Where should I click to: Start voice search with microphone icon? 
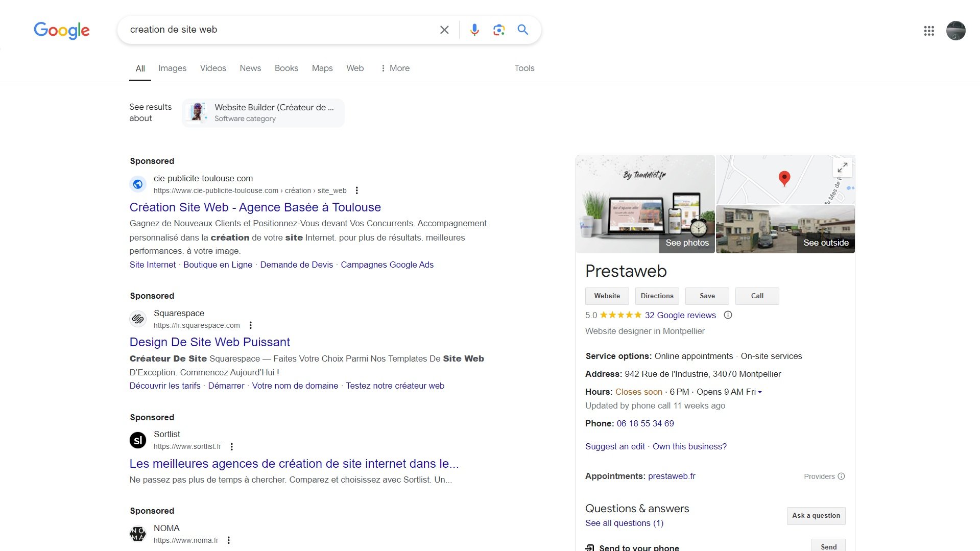[474, 30]
